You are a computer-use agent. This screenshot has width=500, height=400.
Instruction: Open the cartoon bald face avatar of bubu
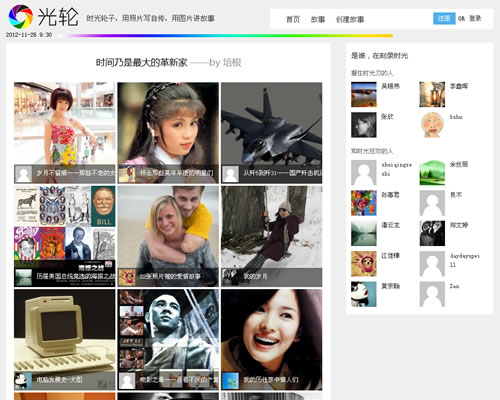[432, 125]
